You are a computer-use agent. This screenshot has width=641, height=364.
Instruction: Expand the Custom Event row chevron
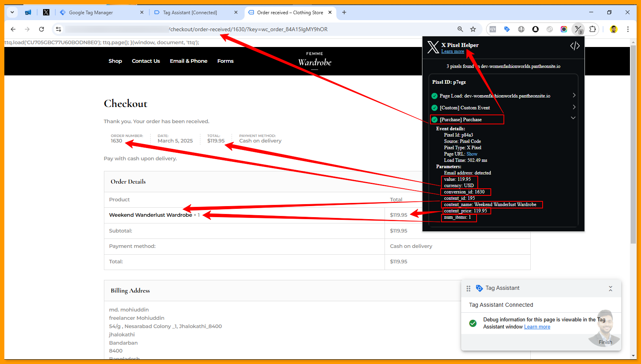click(x=574, y=107)
